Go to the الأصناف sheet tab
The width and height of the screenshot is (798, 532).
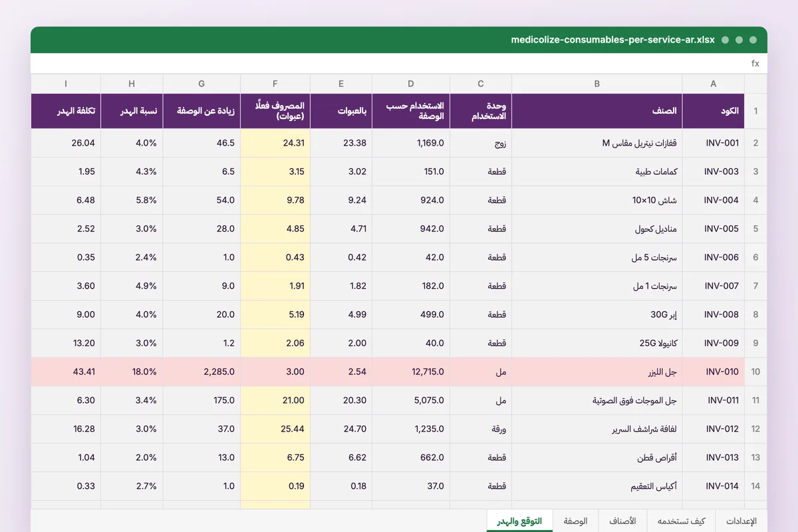coord(622,521)
